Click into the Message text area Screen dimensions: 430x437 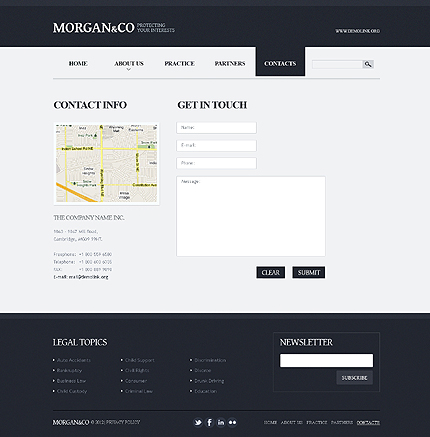point(251,216)
